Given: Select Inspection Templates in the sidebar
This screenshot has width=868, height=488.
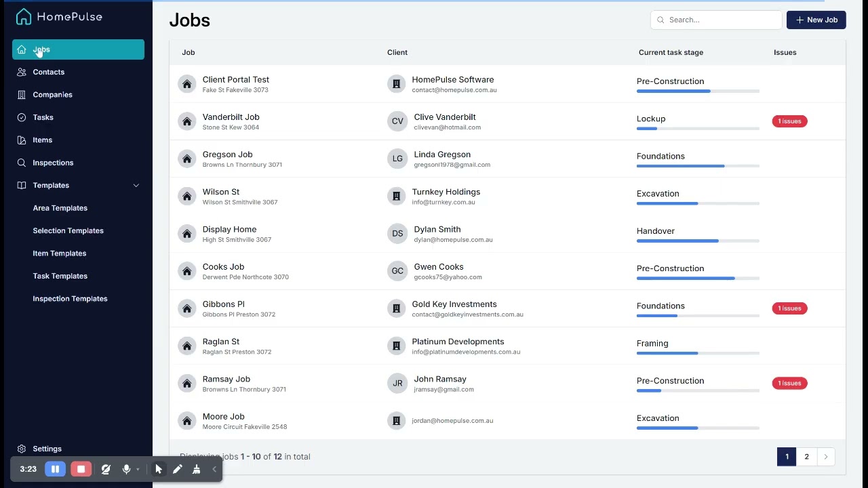Looking at the screenshot, I should [x=70, y=299].
